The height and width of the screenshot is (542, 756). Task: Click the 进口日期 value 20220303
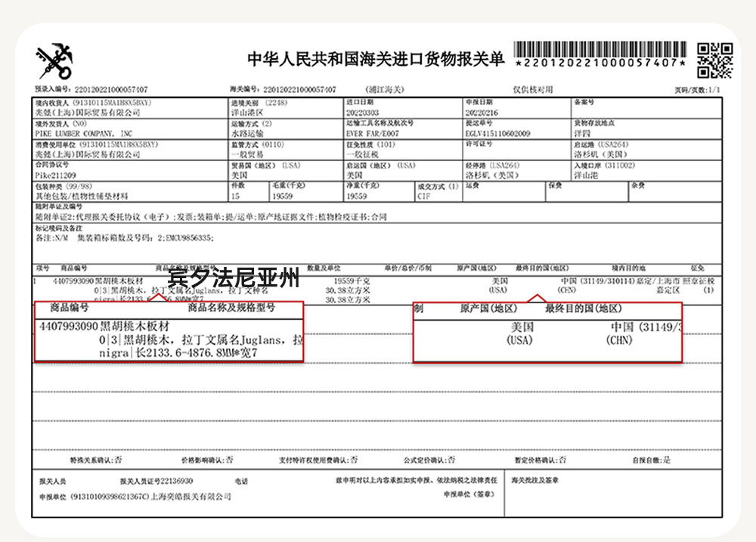click(x=362, y=112)
